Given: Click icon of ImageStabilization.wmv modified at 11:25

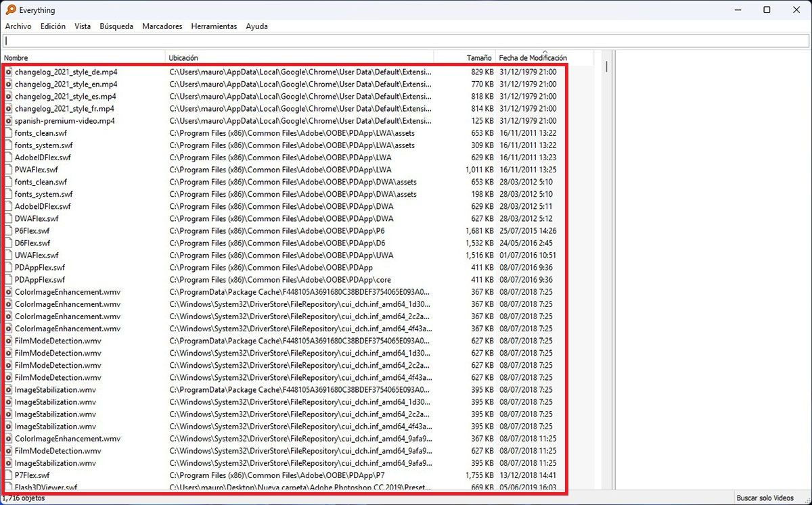Looking at the screenshot, I should coord(9,463).
